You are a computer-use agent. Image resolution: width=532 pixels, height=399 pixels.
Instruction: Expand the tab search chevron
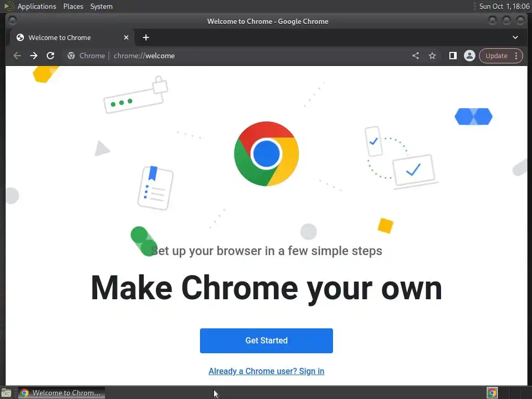[515, 37]
